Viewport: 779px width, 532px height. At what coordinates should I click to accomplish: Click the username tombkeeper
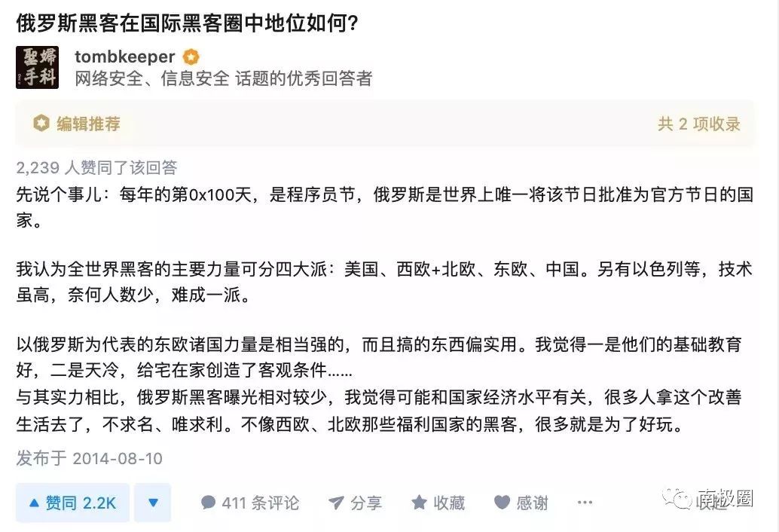[x=123, y=56]
